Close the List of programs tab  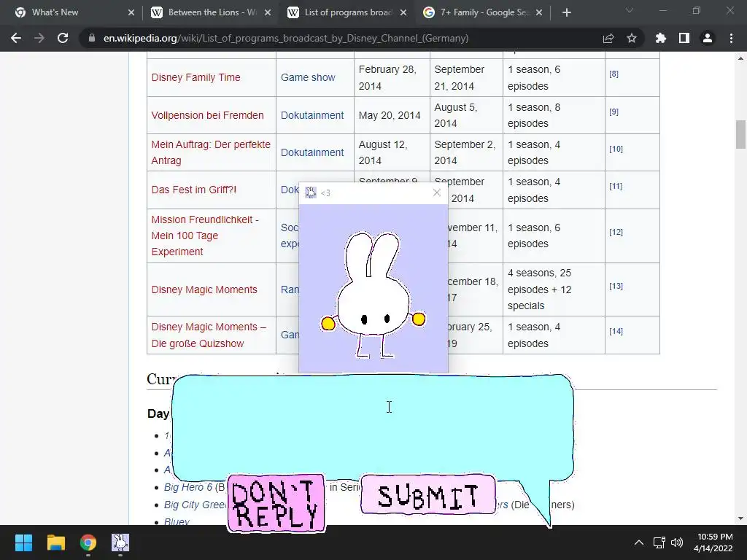(x=403, y=12)
